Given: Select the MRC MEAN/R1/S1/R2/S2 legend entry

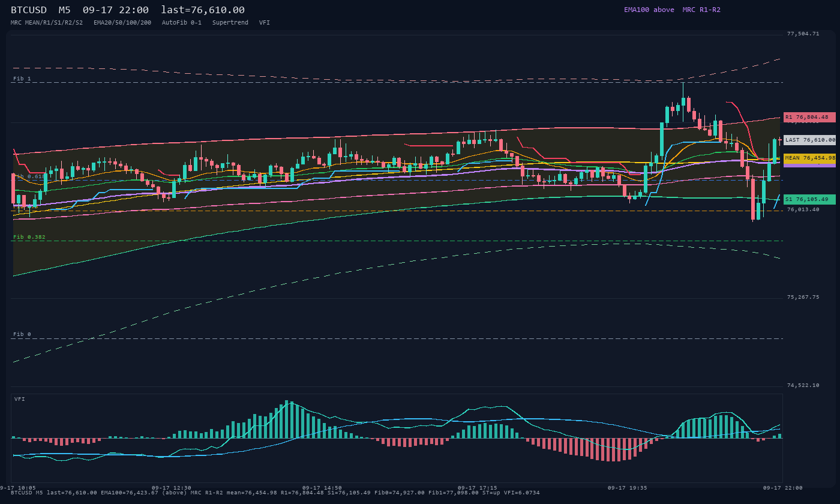Looking at the screenshot, I should 47,23.
